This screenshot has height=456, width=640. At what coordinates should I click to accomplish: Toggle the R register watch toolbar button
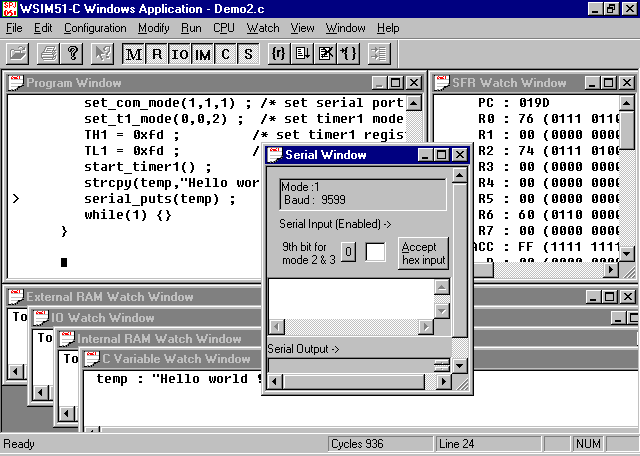click(x=157, y=54)
